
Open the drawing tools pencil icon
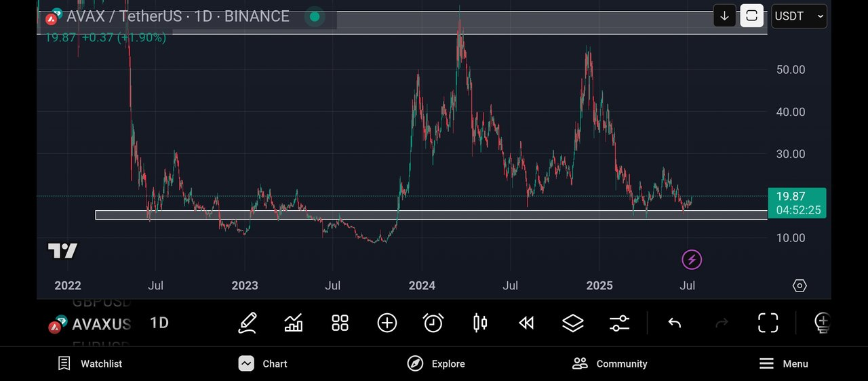(247, 323)
